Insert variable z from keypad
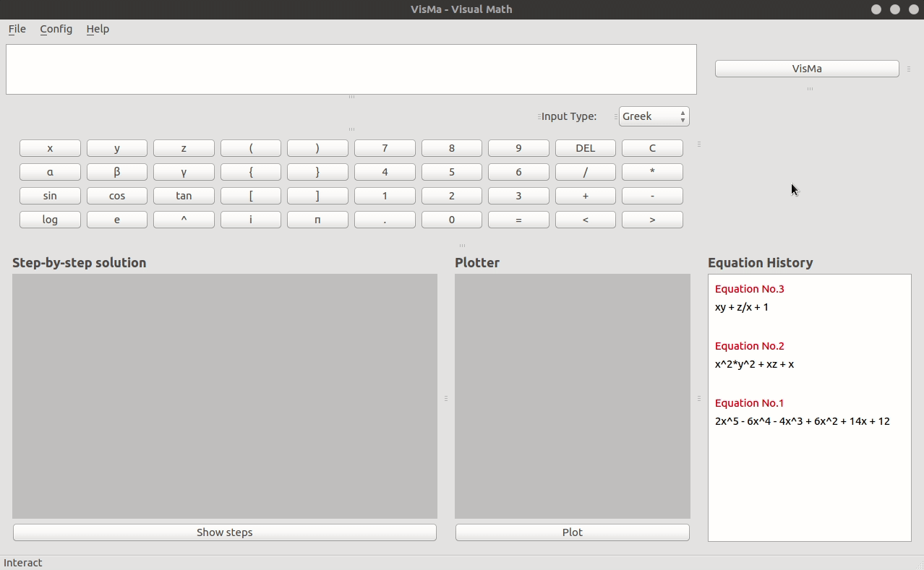The height and width of the screenshot is (570, 924). (184, 148)
